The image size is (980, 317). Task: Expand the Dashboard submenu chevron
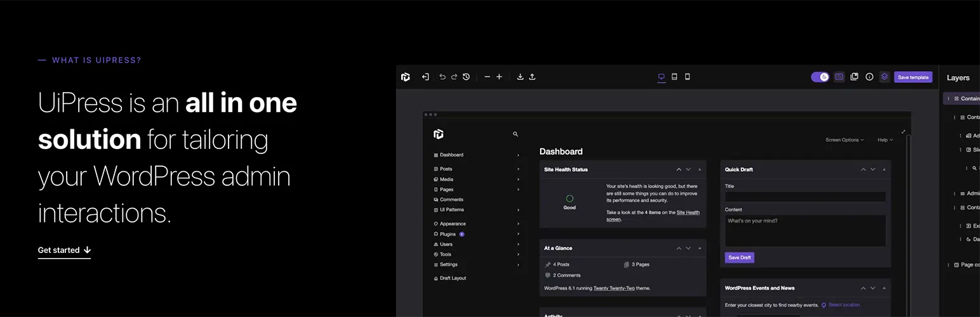[x=518, y=155]
